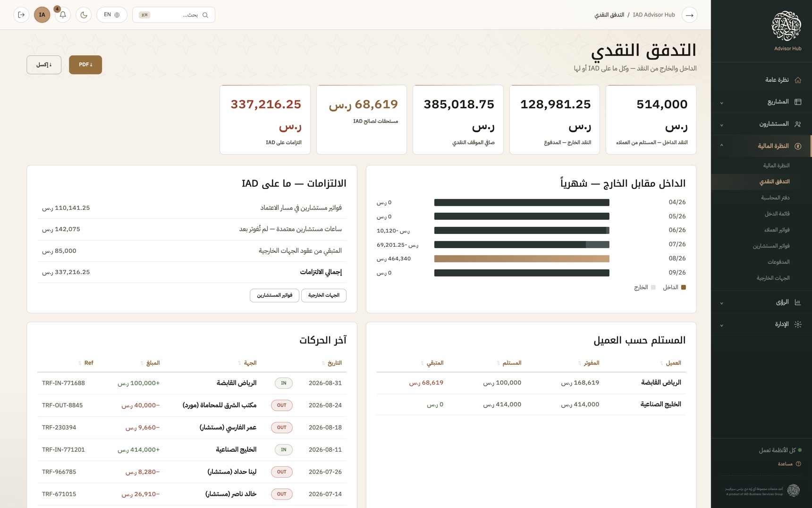812x508 pixels.
Task: Click الداخل legend color swatch
Action: point(683,287)
